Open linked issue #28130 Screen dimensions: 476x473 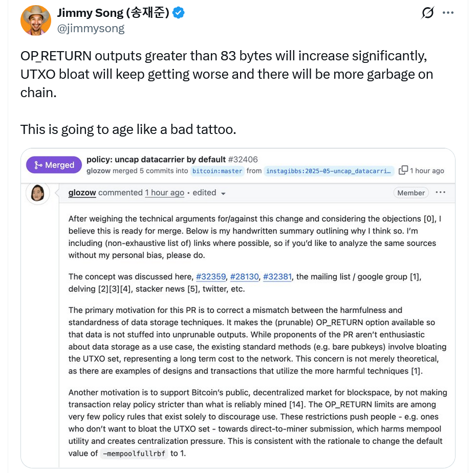point(244,277)
